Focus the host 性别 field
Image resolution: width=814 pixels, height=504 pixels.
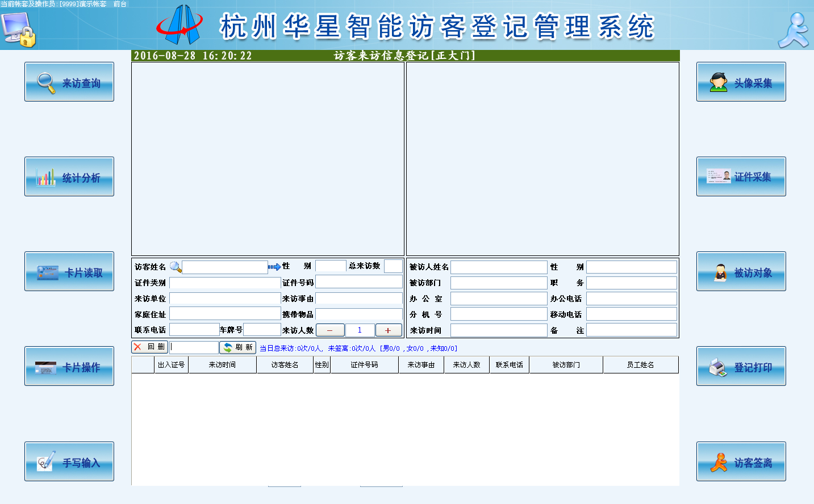632,267
